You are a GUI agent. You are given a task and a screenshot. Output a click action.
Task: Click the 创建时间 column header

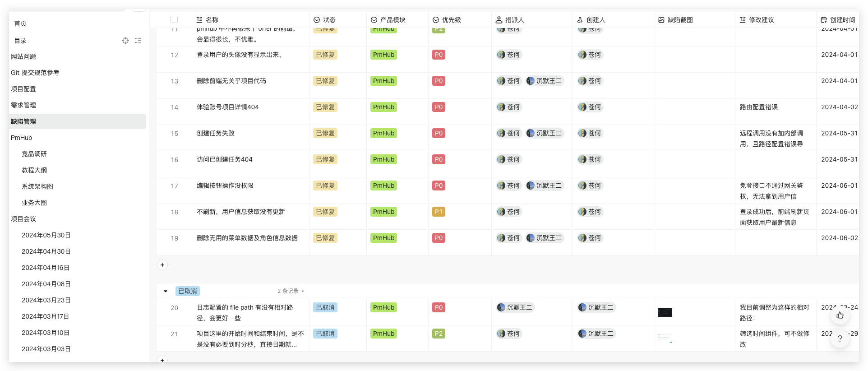point(838,20)
